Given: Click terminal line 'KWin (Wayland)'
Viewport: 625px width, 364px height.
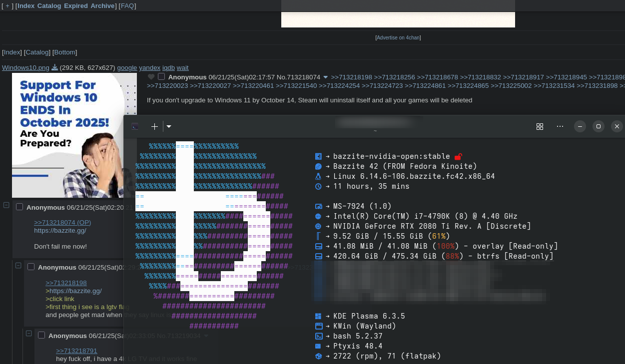Looking at the screenshot, I should [365, 326].
